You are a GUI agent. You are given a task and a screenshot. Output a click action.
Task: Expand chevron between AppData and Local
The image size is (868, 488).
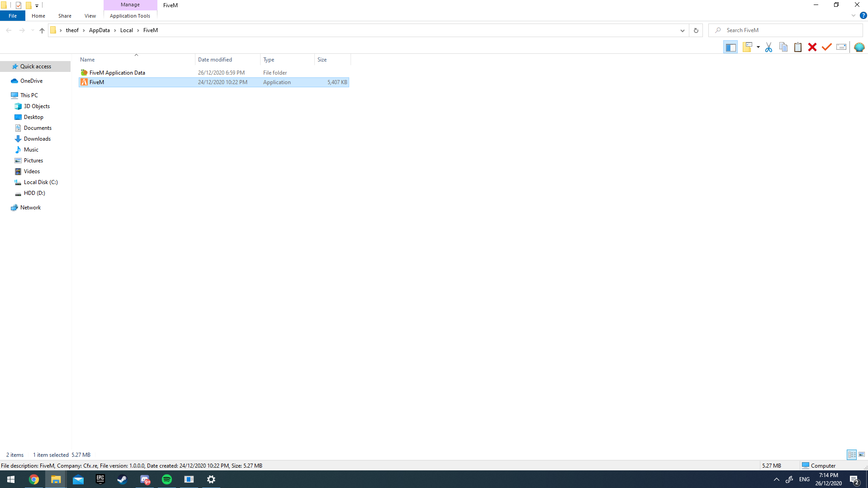115,30
